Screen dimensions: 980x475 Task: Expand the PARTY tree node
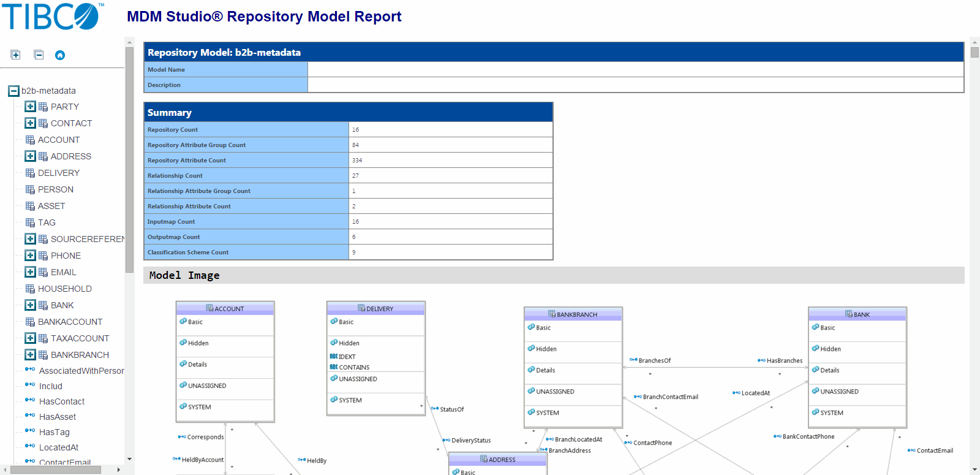pyautogui.click(x=30, y=107)
